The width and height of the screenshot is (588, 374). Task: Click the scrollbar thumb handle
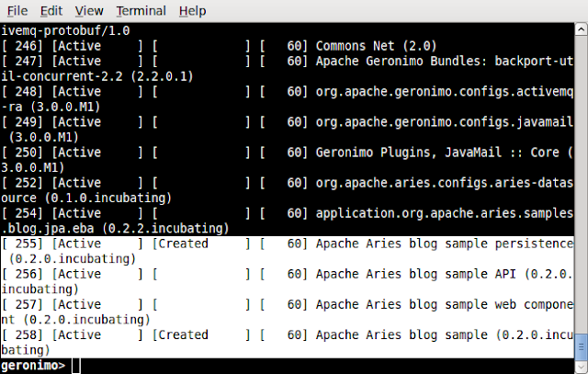pos(581,346)
